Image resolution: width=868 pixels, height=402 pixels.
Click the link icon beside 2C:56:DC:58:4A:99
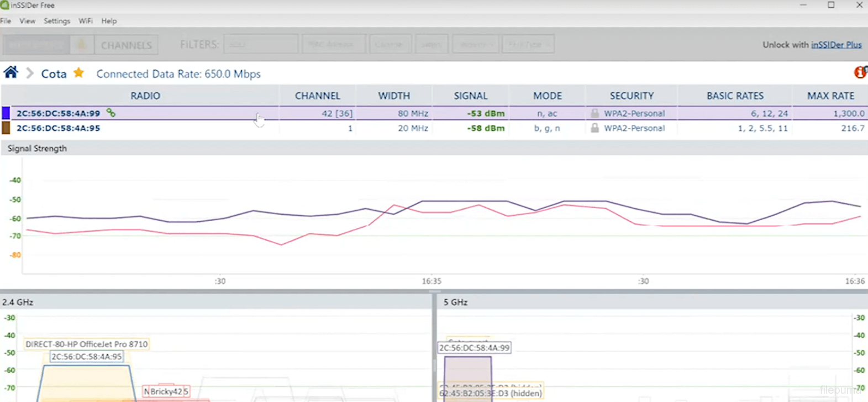111,113
